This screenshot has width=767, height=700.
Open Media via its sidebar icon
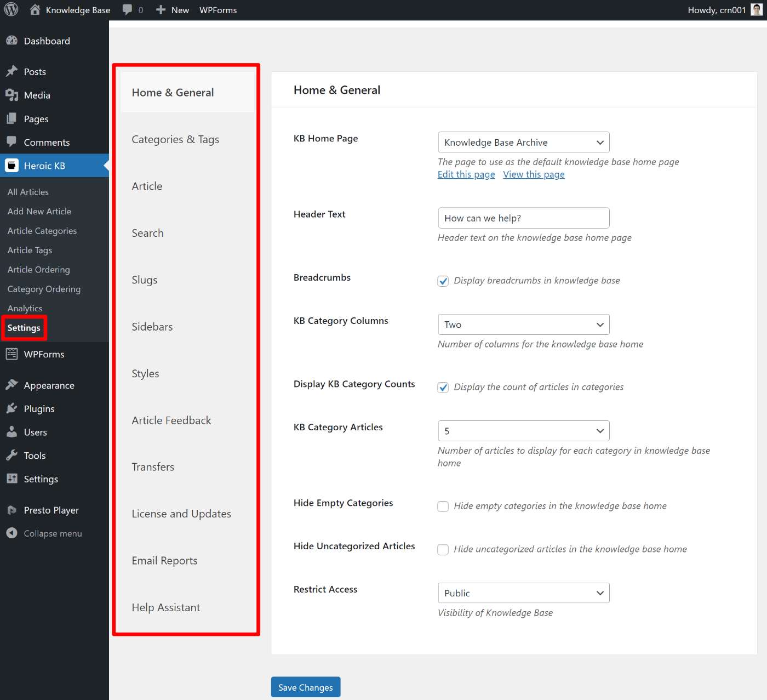[x=12, y=95]
